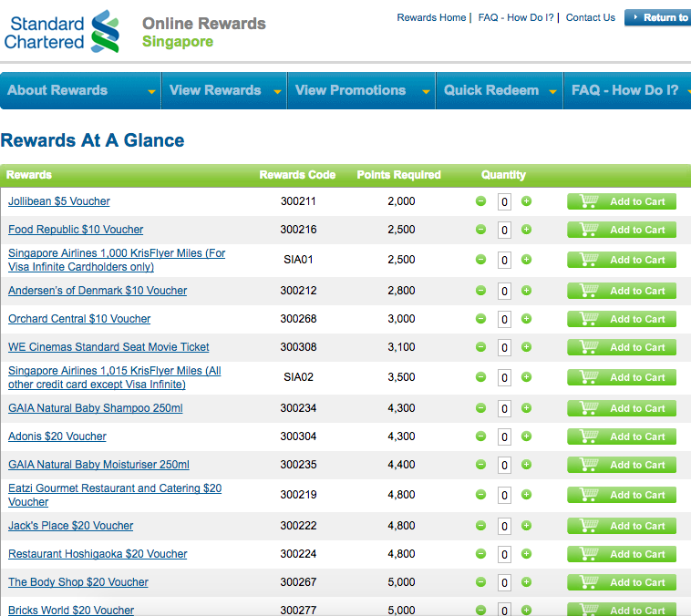Increase quantity for Eatzi Gourmet $20 Voucher
The height and width of the screenshot is (616, 691).
526,495
